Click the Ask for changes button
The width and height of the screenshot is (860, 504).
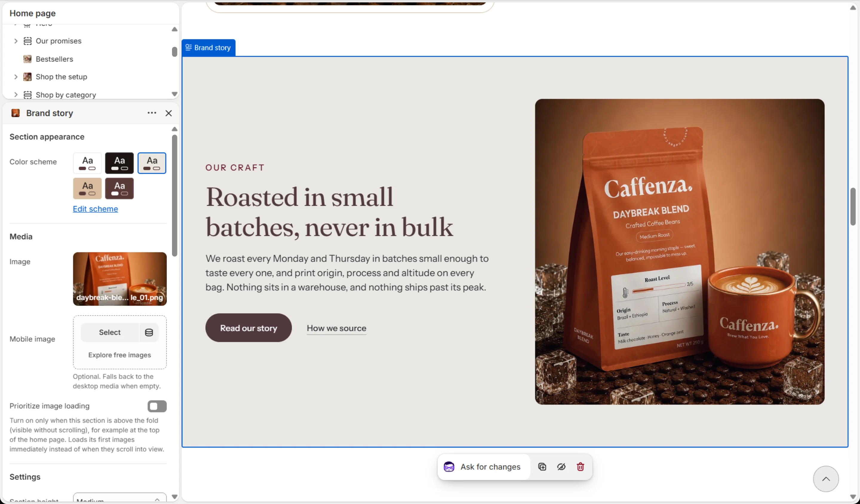(x=484, y=466)
